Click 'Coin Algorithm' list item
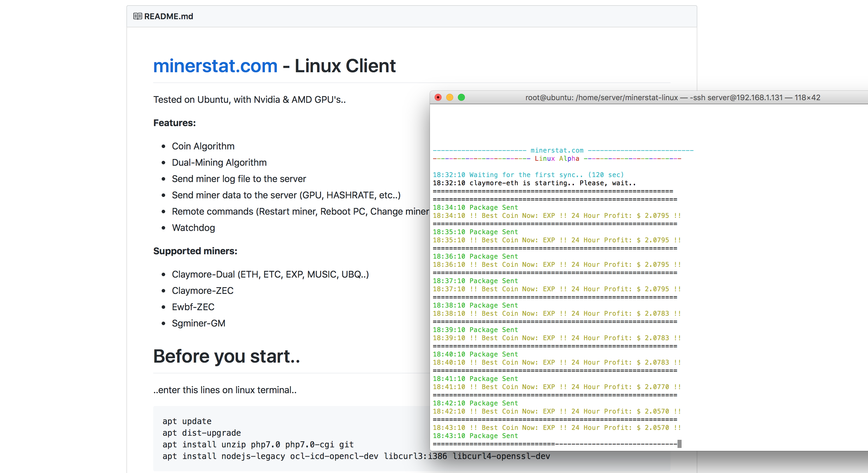This screenshot has width=868, height=473. (203, 146)
